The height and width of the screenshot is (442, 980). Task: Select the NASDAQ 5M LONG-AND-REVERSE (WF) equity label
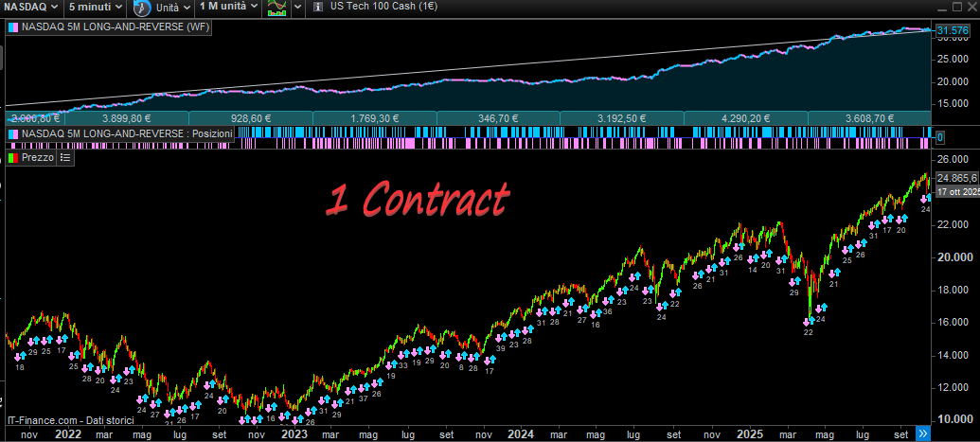(115, 27)
